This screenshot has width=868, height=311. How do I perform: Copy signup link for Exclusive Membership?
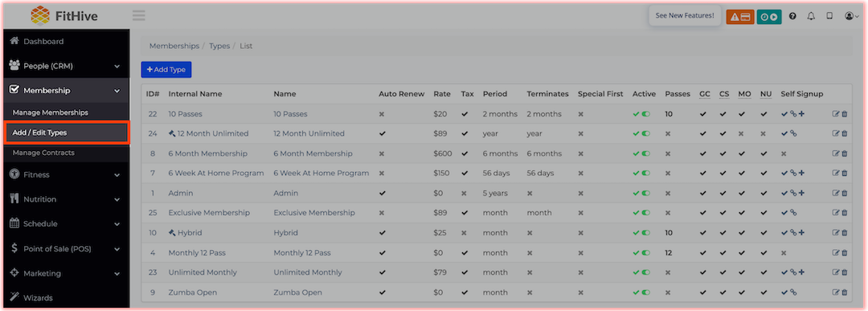point(793,212)
